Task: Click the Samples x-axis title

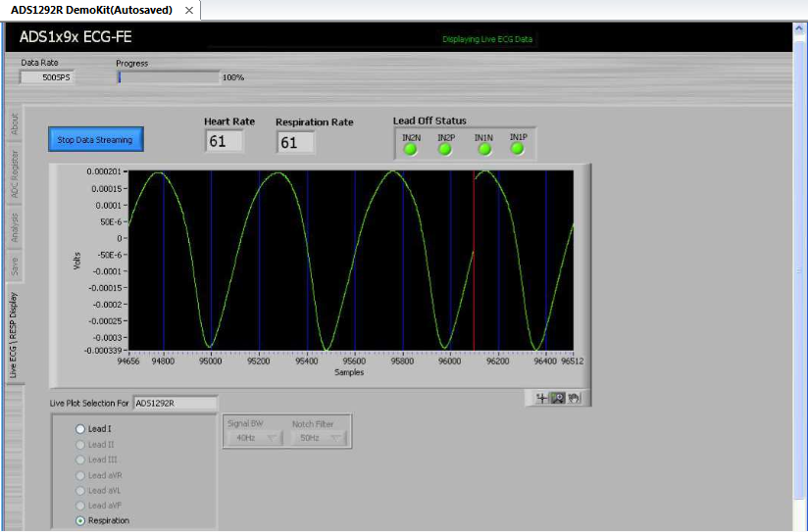Action: [x=349, y=372]
